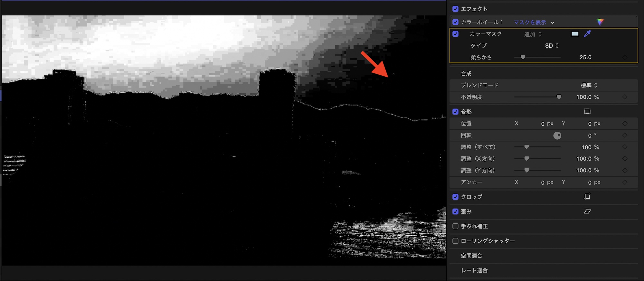Click the 回転 degree value field

click(x=592, y=136)
